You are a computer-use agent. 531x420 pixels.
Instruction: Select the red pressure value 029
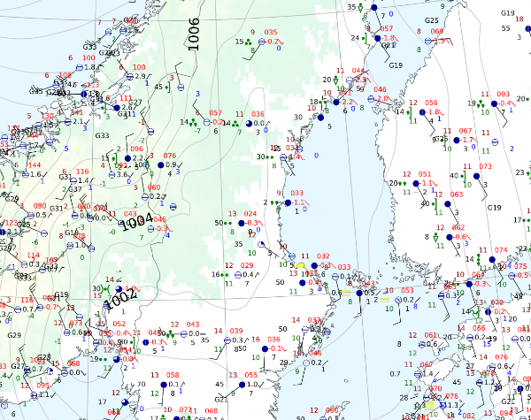tap(247, 265)
